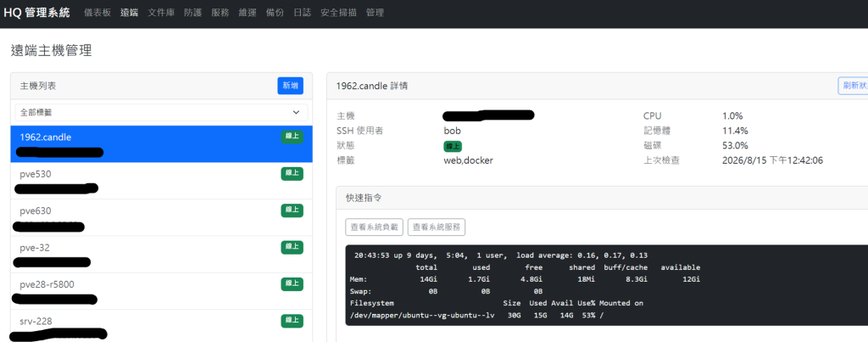
Task: Open the 服務 navigation item
Action: (x=220, y=13)
